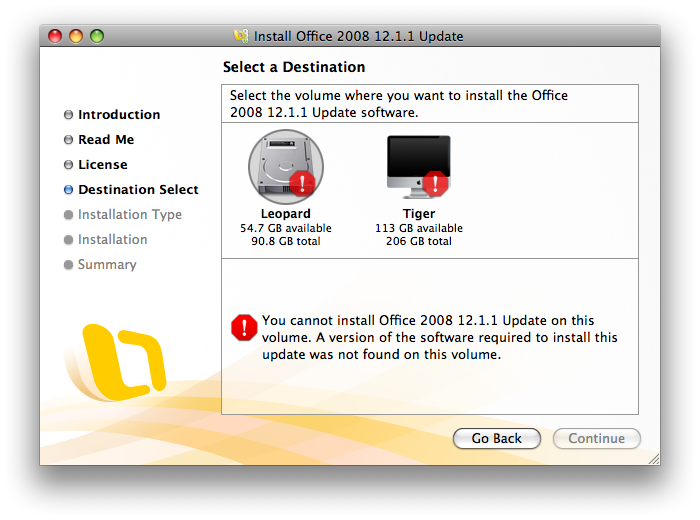Click the "90.8 GB total" text
Viewport: 700px width, 520px height.
[x=286, y=241]
